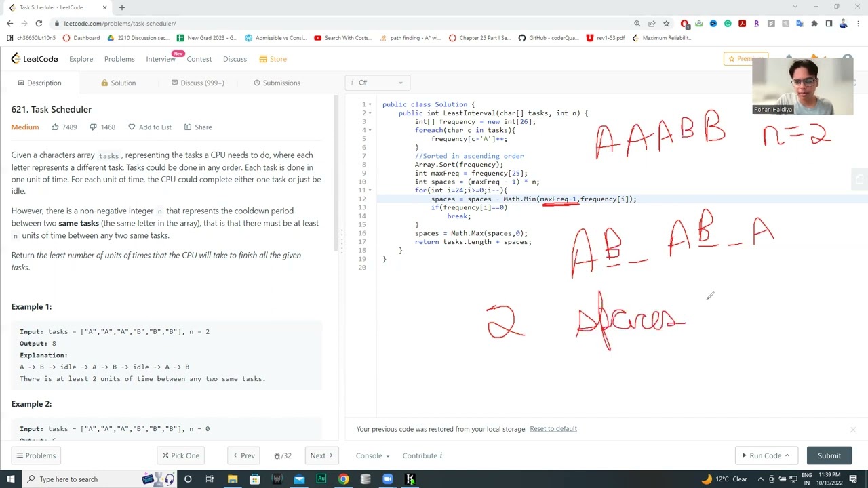Click the Share button
The width and height of the screenshot is (868, 488).
pyautogui.click(x=198, y=127)
